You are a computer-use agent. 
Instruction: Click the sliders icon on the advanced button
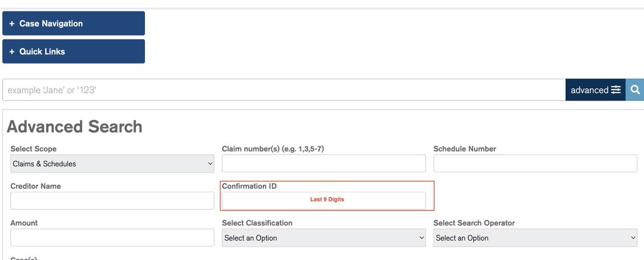[616, 90]
